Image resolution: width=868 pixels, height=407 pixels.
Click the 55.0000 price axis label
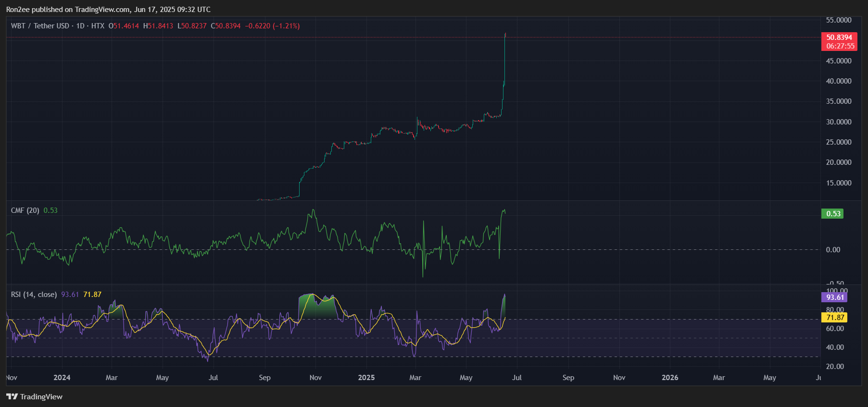838,20
